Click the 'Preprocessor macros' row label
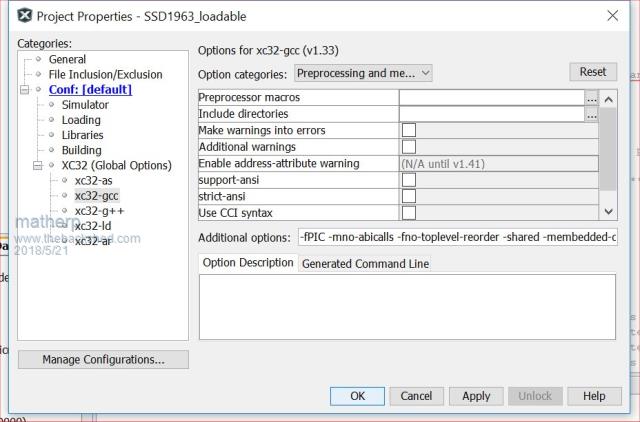640x422 pixels. [x=249, y=98]
